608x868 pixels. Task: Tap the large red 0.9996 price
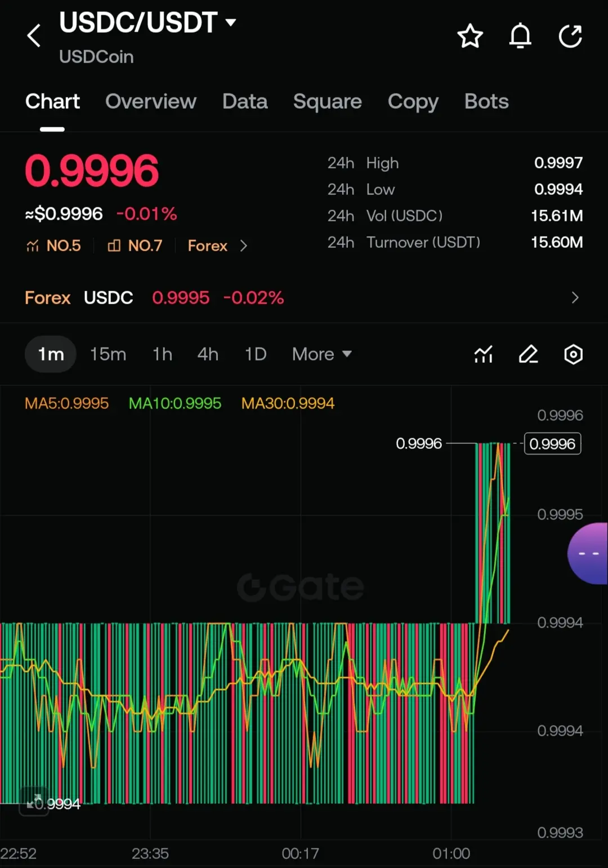[x=92, y=171]
